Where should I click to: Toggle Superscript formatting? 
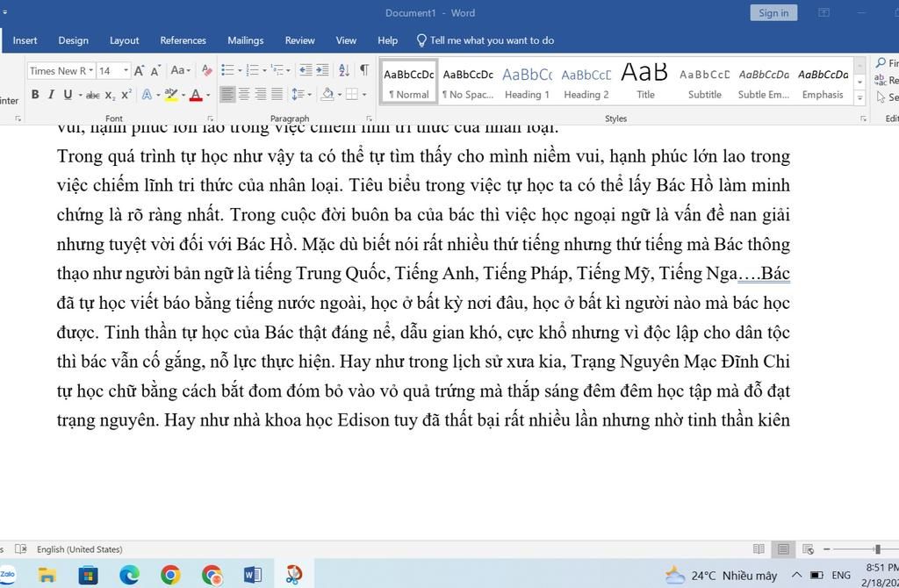126,95
